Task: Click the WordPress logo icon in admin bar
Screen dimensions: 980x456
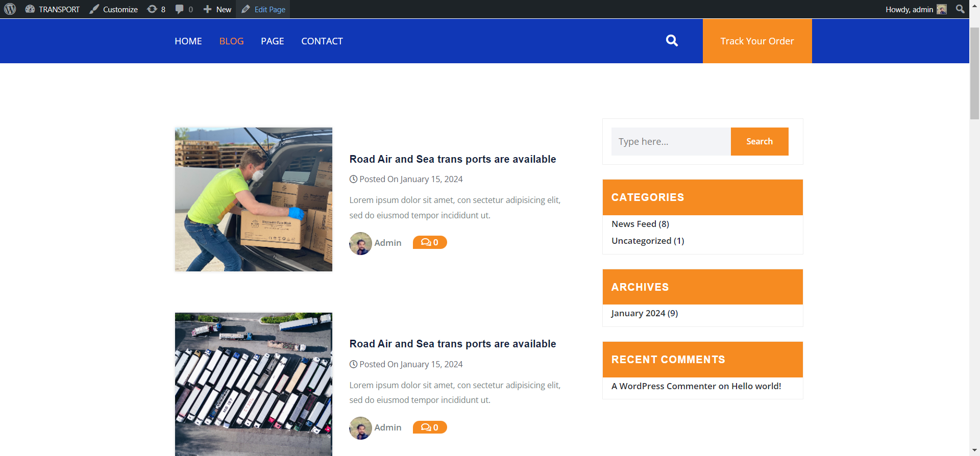Action: click(x=10, y=9)
